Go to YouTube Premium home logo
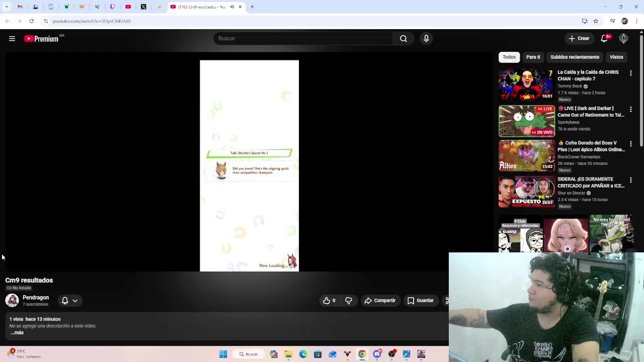The height and width of the screenshot is (362, 644). 41,39
